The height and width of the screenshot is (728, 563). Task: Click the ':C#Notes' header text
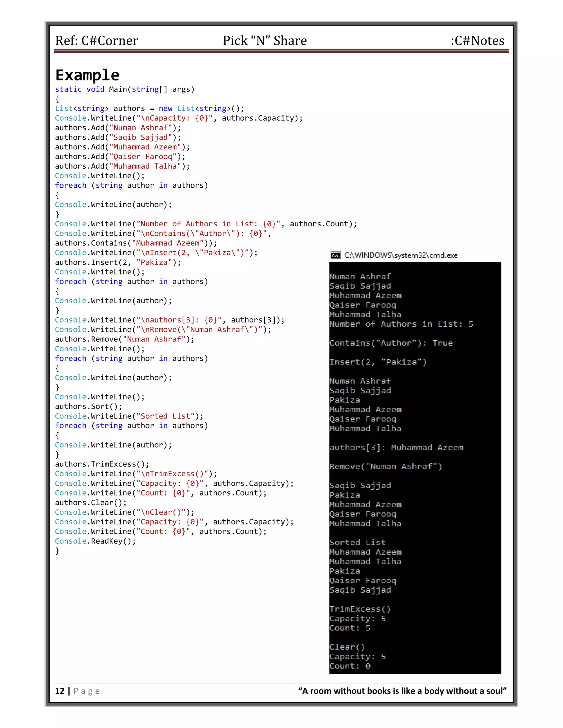point(477,41)
